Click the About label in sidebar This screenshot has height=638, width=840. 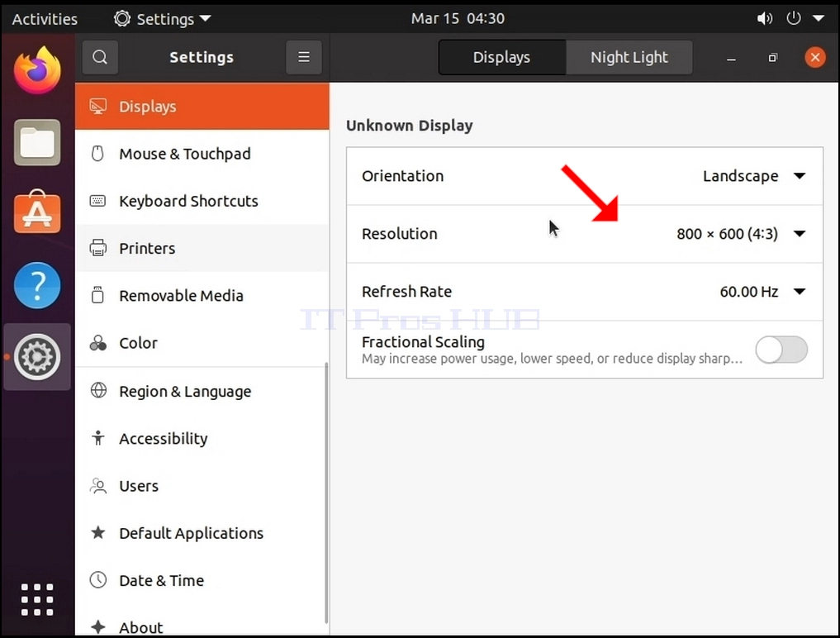[141, 628]
